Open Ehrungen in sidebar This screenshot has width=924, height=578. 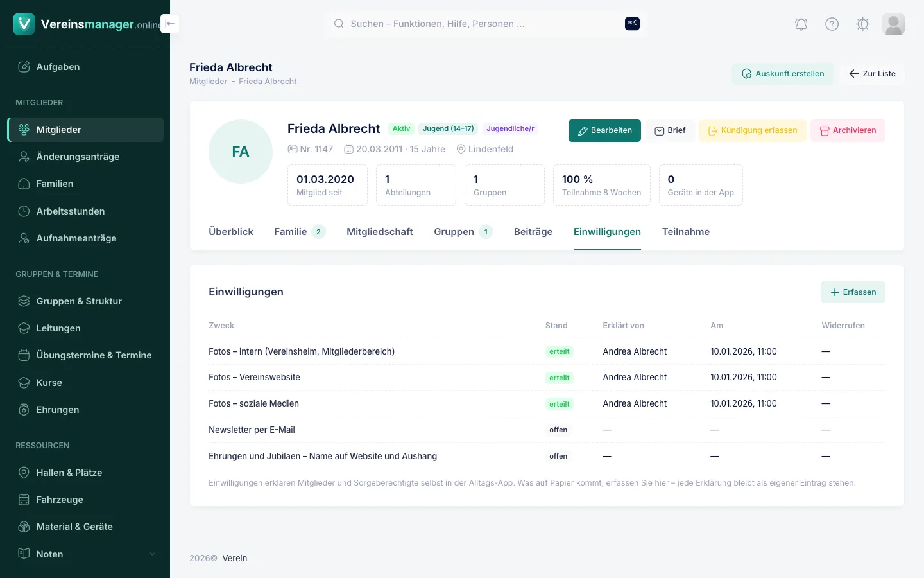[x=85, y=410]
